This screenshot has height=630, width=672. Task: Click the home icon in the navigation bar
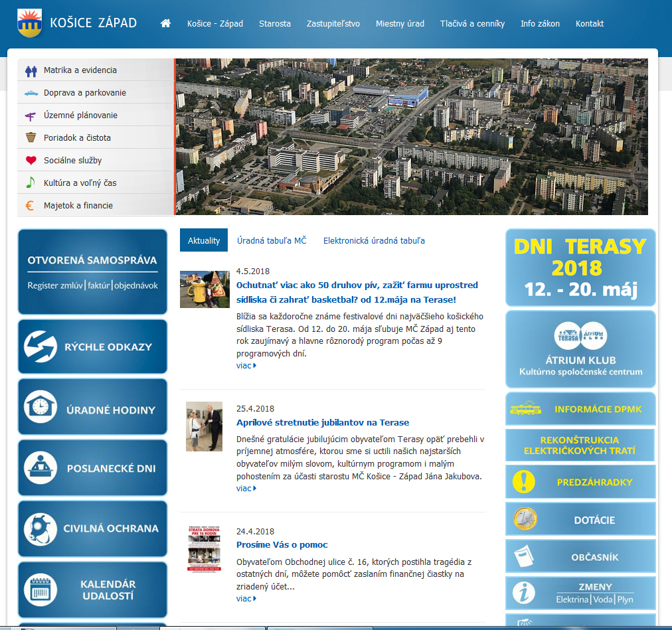tap(165, 23)
